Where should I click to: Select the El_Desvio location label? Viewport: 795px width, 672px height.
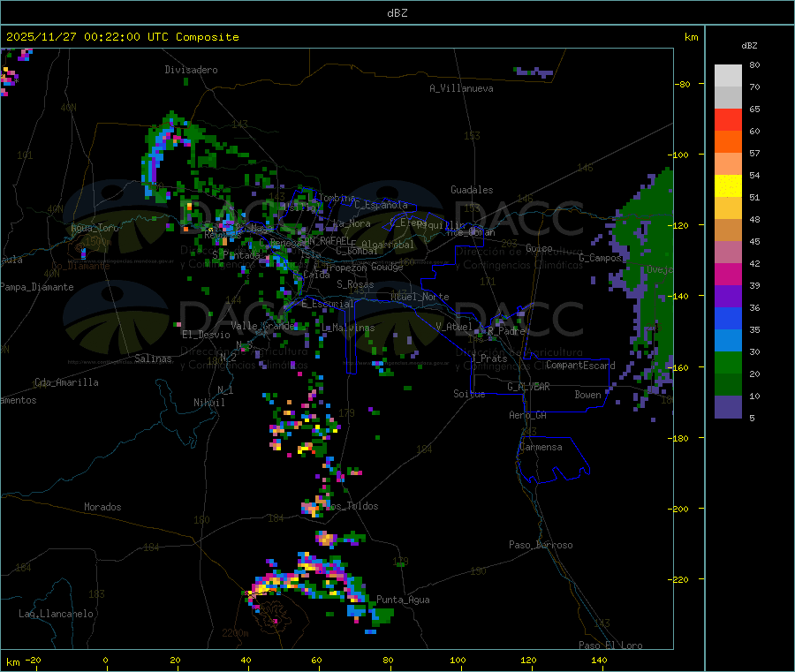coord(207,335)
